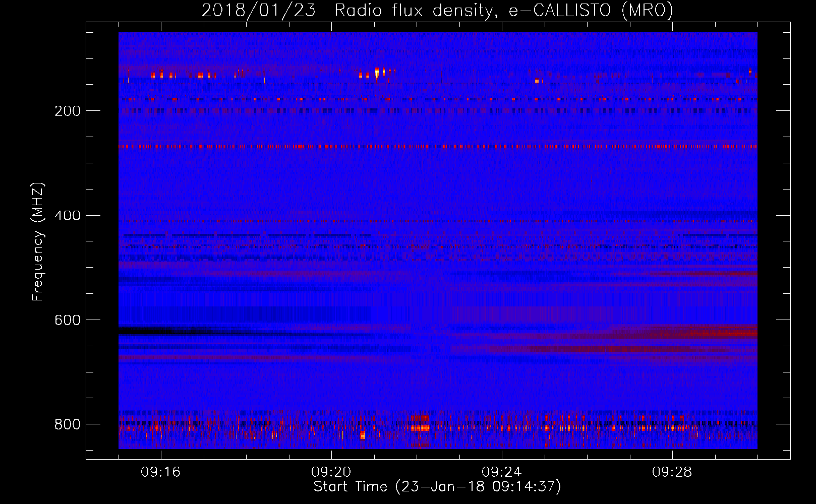Click the plot title "Radio flux density, e-CALLISTO (MRO)"
Image resolution: width=816 pixels, height=504 pixels.
(504, 10)
